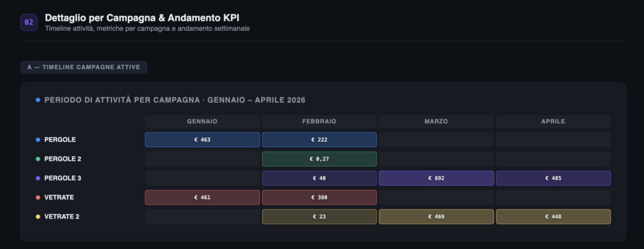Screen dimensions: 644x249
Task: Click the PERGOLE 3 April € 485 bar
Action: pos(553,179)
